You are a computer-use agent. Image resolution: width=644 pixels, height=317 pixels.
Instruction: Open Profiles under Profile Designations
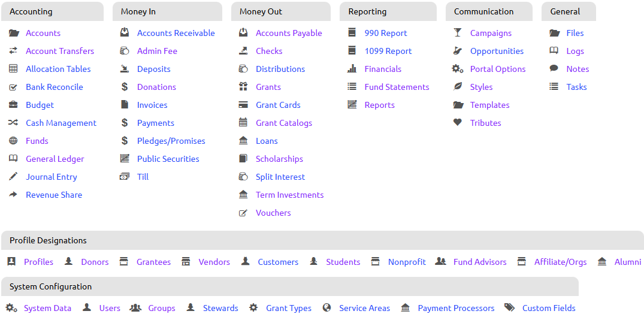click(38, 262)
